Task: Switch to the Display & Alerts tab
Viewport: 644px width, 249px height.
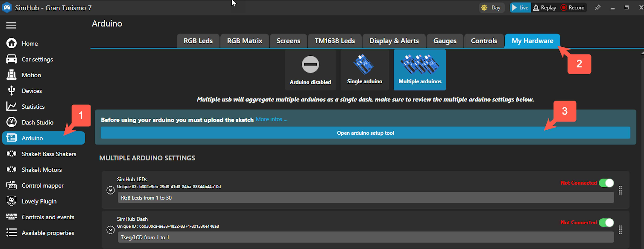Action: pos(394,41)
